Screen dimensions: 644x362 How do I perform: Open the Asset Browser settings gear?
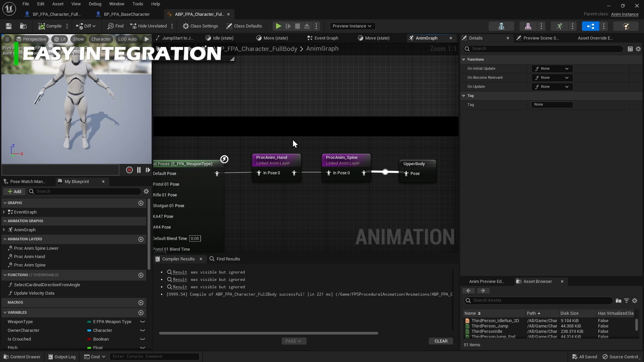(635, 301)
